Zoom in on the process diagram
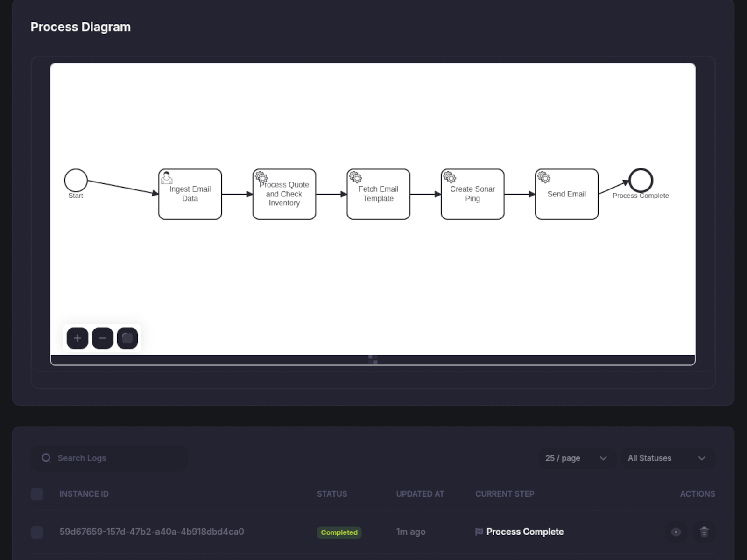747x560 pixels. (x=77, y=338)
